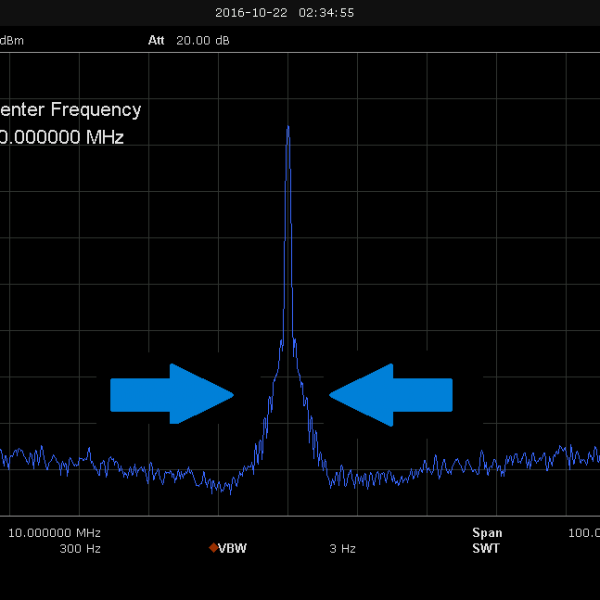This screenshot has height=600, width=600.
Task: Select the VBW label in status bar
Action: click(232, 548)
